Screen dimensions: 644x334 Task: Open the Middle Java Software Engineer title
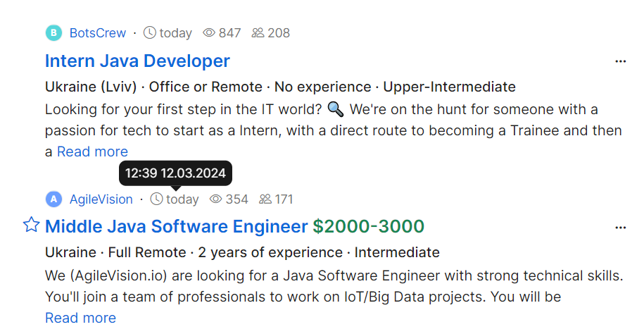176,226
